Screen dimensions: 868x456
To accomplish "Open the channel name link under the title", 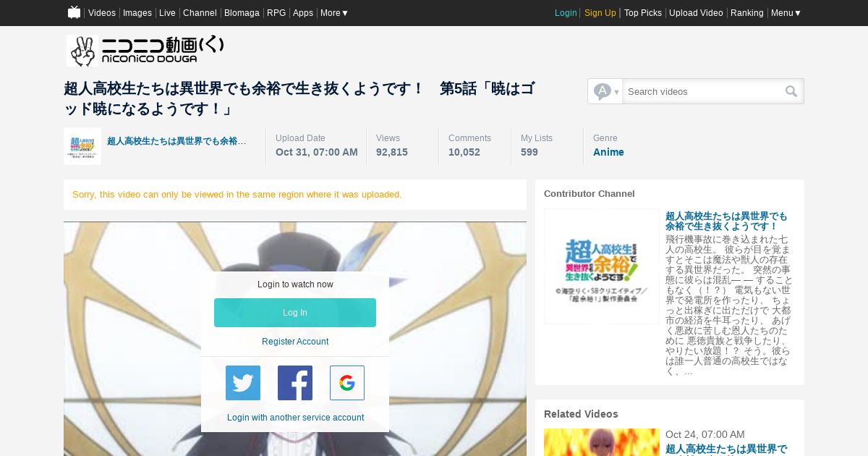I will pos(176,141).
